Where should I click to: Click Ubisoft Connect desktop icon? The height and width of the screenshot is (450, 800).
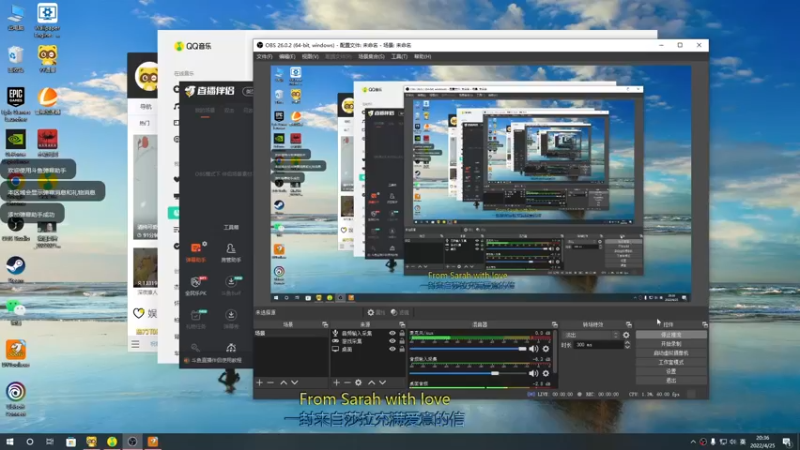15,399
